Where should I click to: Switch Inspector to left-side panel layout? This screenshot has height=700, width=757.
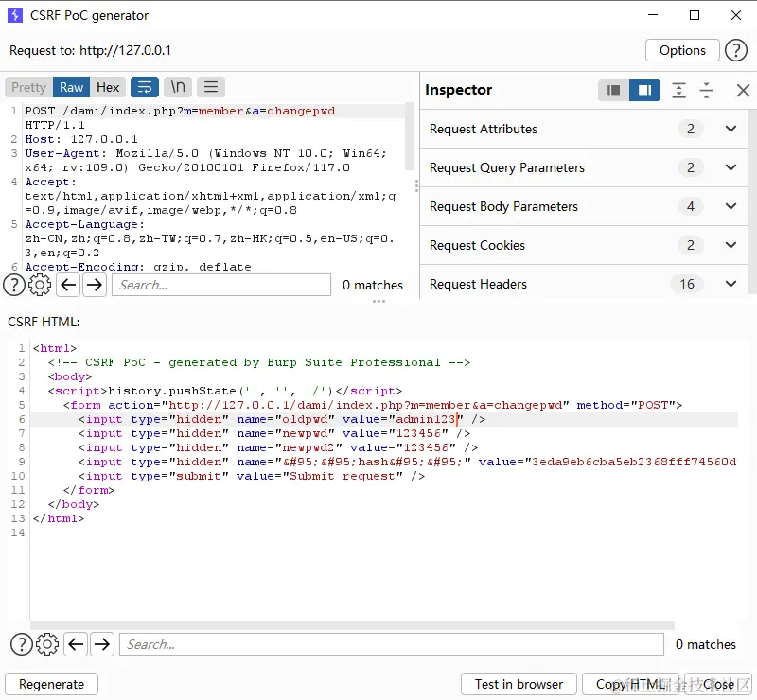click(x=613, y=90)
